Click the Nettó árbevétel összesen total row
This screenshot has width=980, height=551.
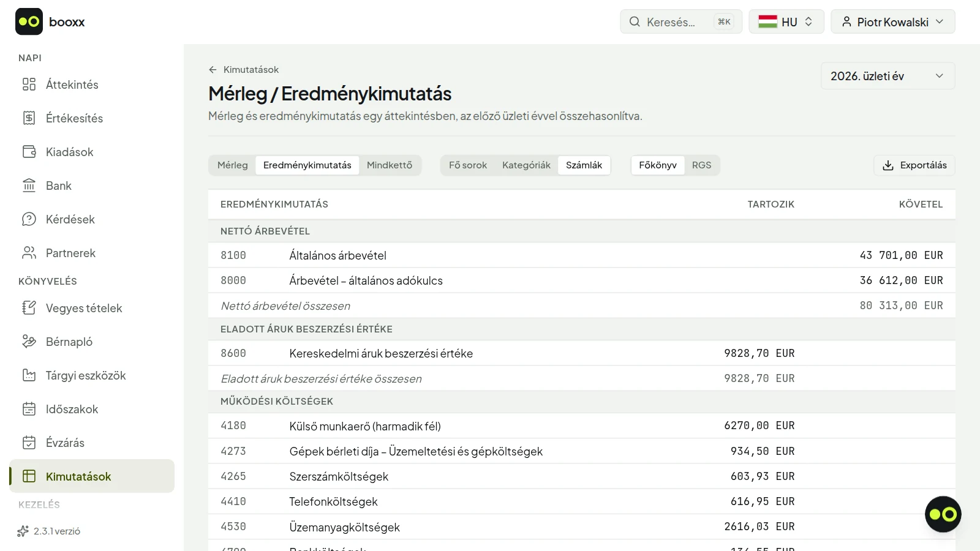[x=582, y=305]
